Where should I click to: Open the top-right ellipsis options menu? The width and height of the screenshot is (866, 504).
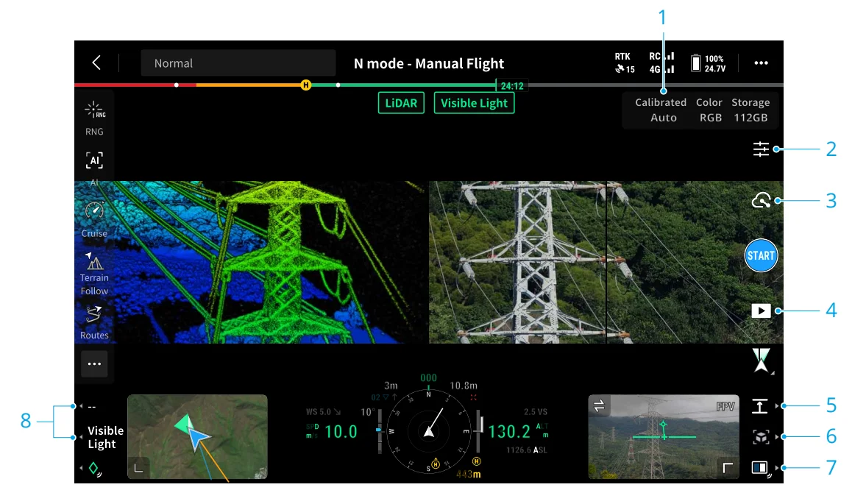tap(761, 63)
